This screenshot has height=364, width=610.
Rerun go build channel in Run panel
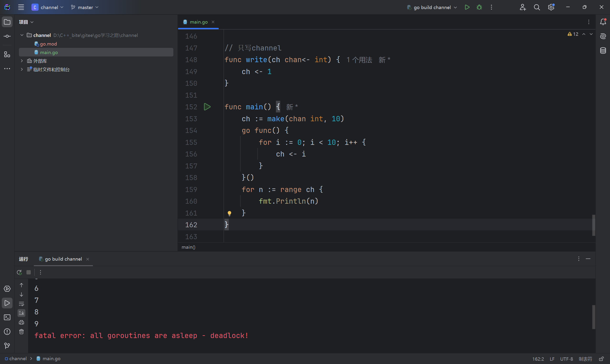19,272
